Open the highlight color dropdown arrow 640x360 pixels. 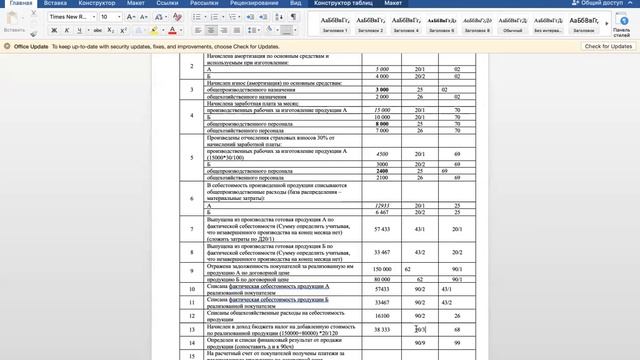[x=163, y=30]
